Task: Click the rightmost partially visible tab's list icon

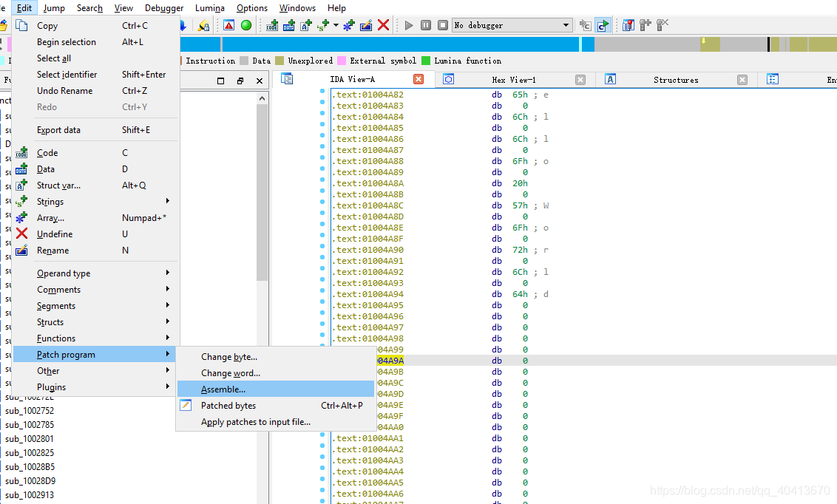Action: coord(773,80)
